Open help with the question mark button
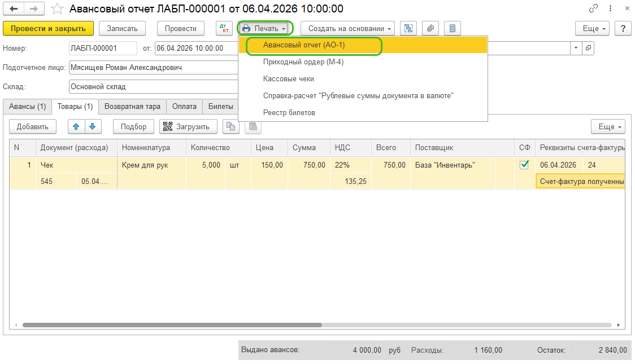This screenshot has width=635, height=364. click(x=623, y=28)
